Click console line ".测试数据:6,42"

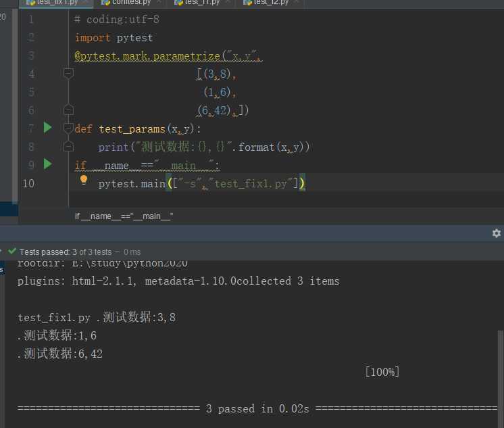pyautogui.click(x=60, y=354)
